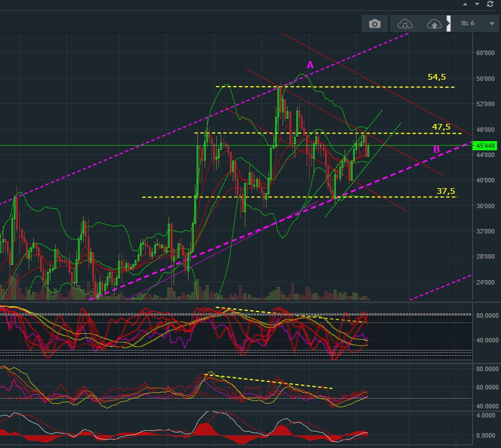This screenshot has width=501, height=448.
Task: Select the yellow '54,5' level label
Action: 436,77
